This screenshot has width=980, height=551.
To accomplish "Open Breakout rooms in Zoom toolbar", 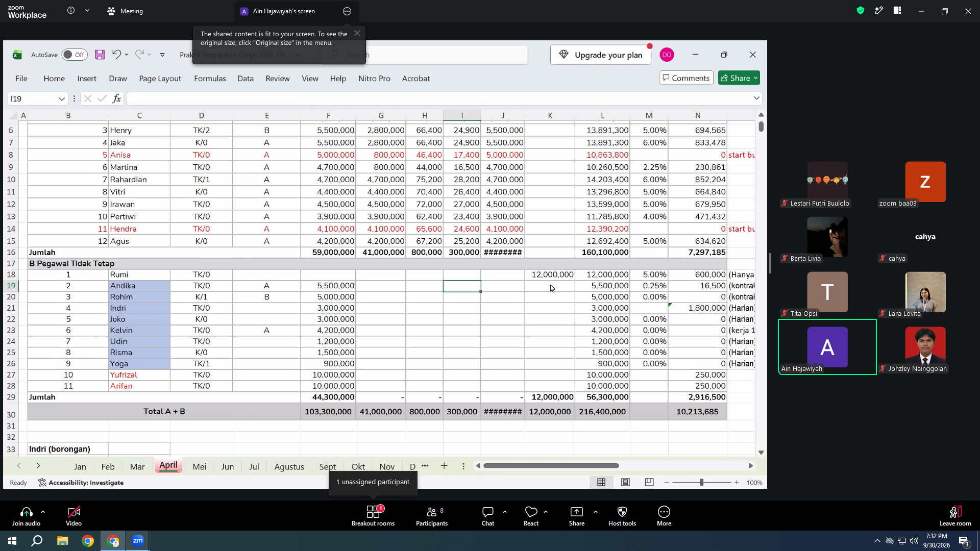I will [x=373, y=515].
